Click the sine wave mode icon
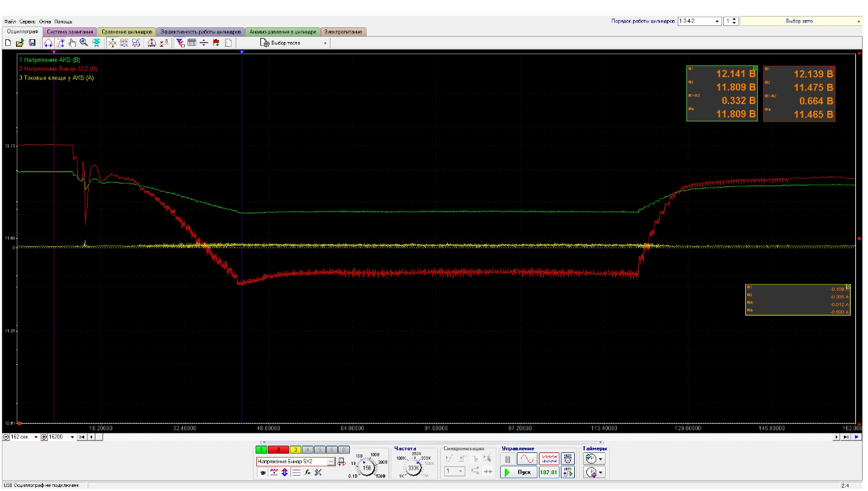 527,460
